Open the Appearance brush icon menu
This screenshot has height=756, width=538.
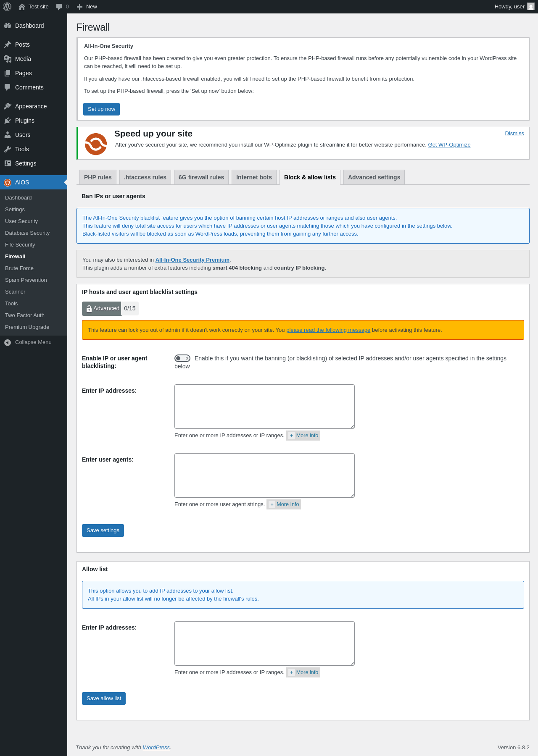click(8, 106)
